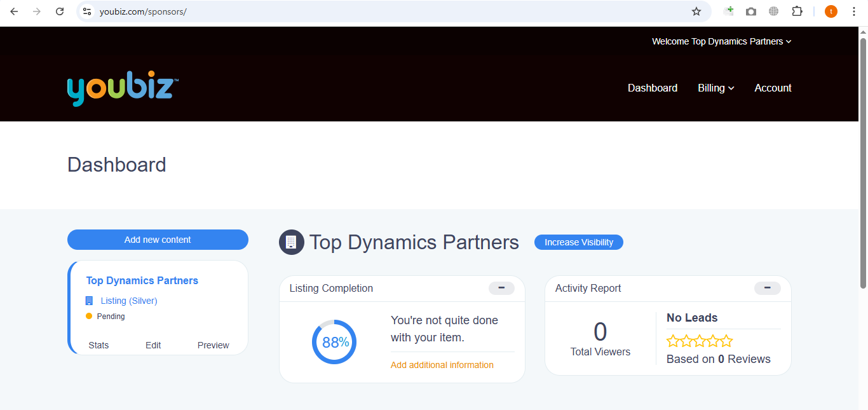Open the Stats tab on listing card
868x410 pixels.
click(x=98, y=345)
